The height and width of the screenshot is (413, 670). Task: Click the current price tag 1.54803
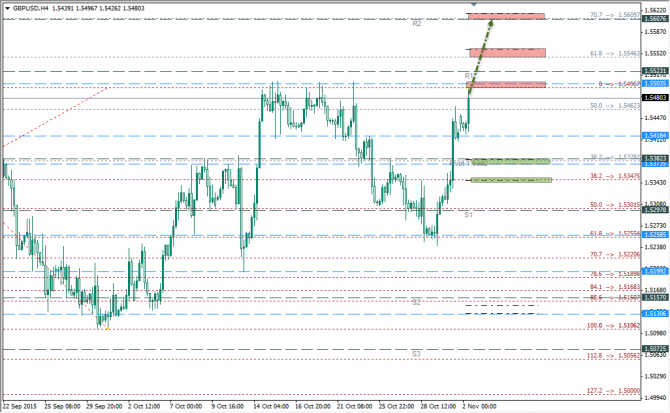coord(655,98)
